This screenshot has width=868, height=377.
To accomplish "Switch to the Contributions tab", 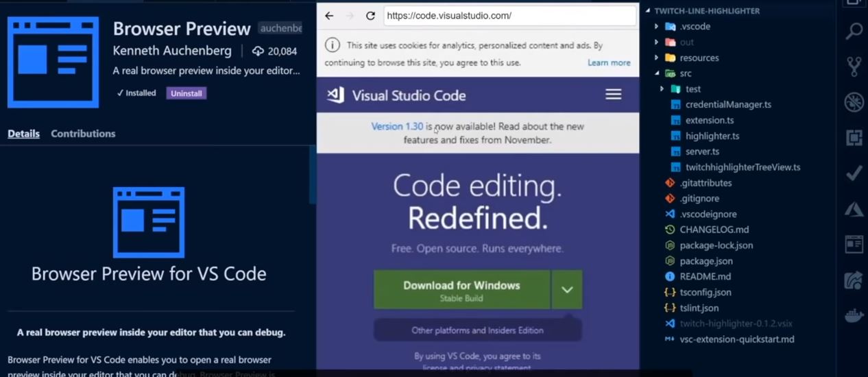I will (83, 134).
